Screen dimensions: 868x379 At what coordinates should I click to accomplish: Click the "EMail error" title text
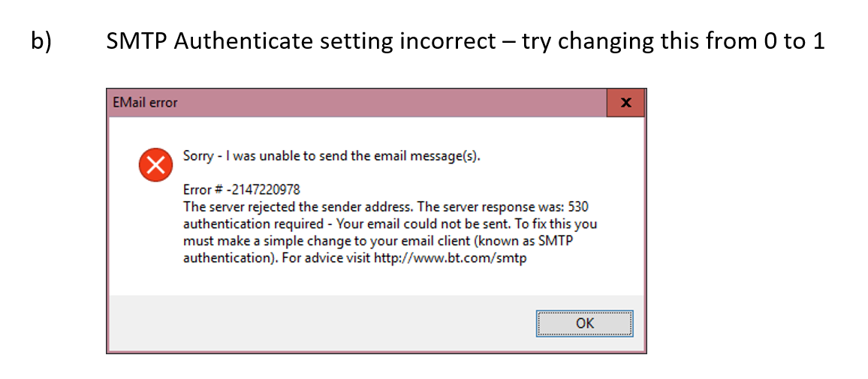[x=146, y=103]
